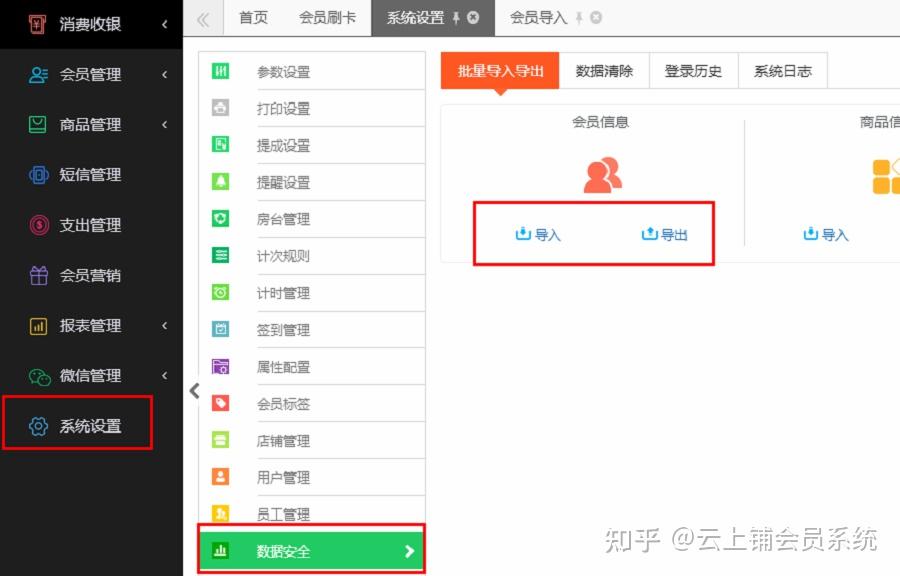Expand the 商品管理 submenu arrow
Image resolution: width=900 pixels, height=576 pixels.
(x=165, y=124)
